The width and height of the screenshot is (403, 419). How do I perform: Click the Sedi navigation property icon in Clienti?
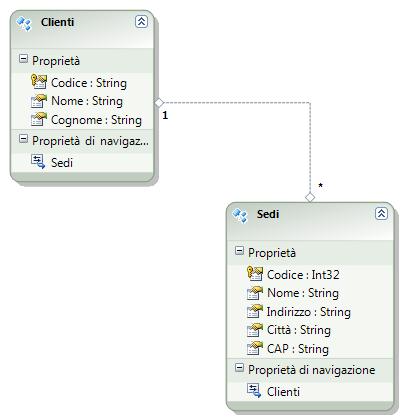38,162
